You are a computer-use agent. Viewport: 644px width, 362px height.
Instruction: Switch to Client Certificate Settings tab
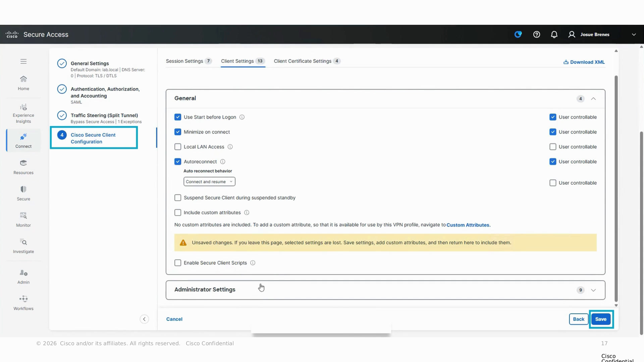click(307, 61)
